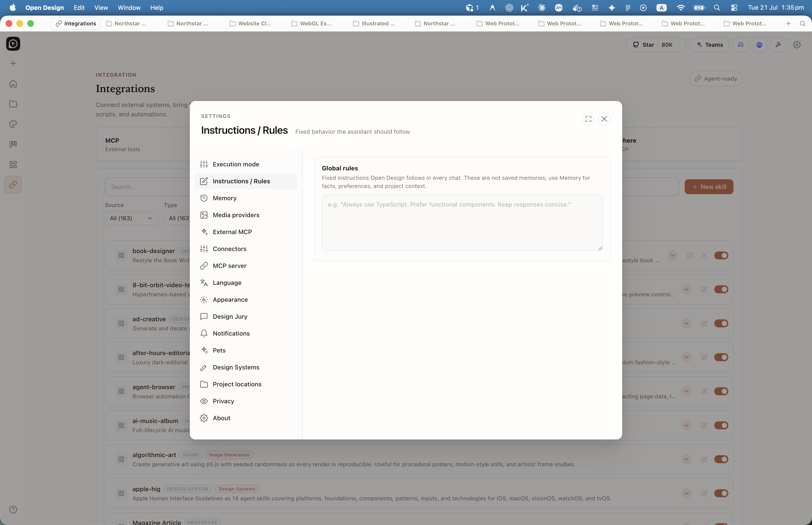Toggle the ad-creative skill switch

[x=721, y=323]
